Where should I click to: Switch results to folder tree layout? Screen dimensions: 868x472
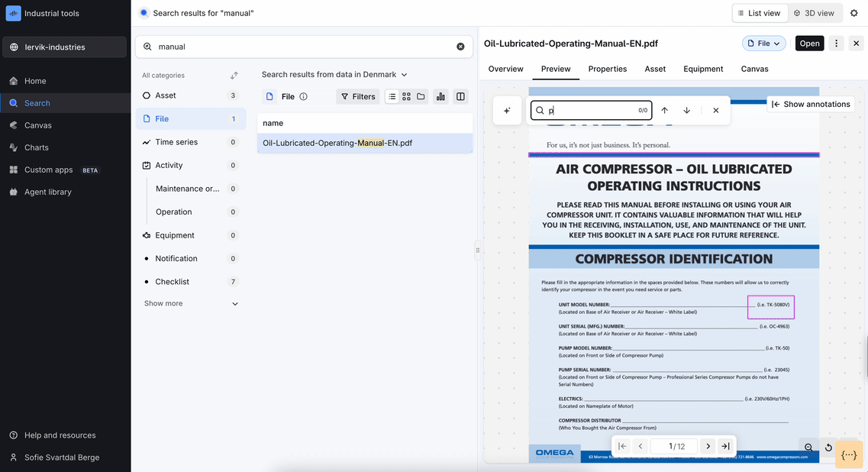coord(421,96)
